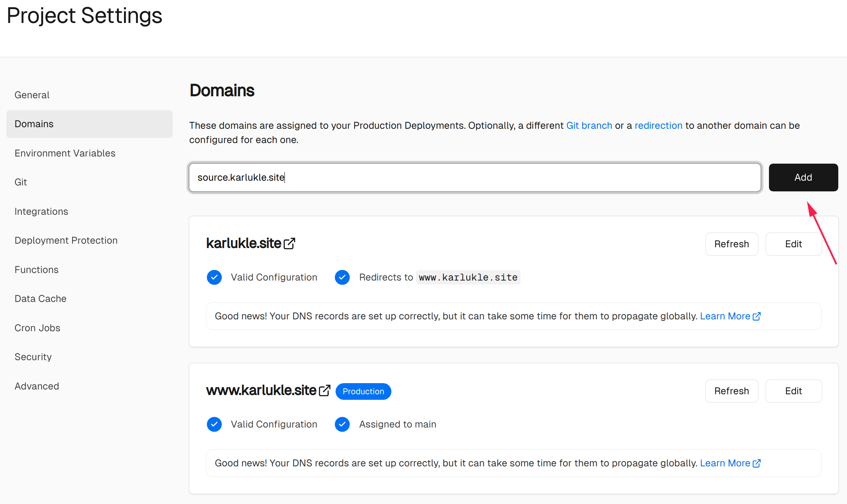Focus the domain name input field
This screenshot has width=847, height=504.
tap(475, 178)
